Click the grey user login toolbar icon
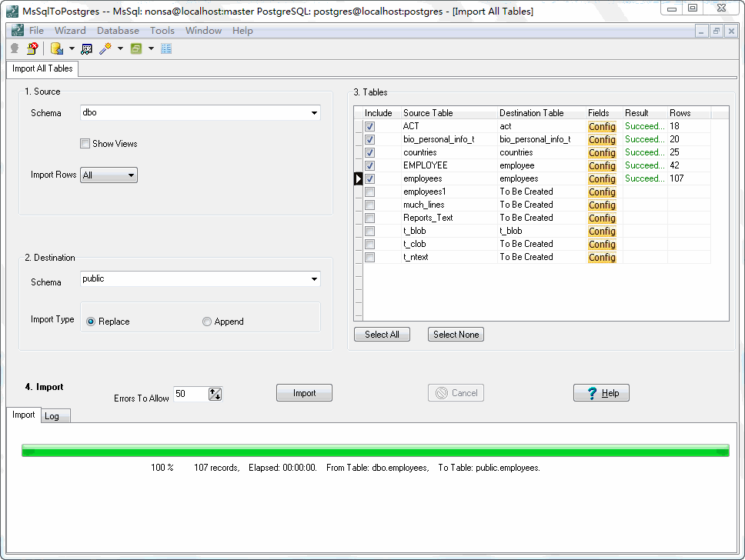 15,48
